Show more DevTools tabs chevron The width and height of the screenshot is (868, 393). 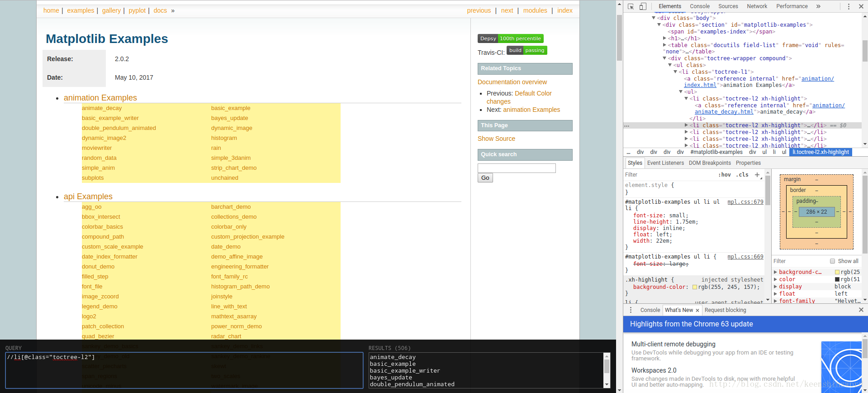pyautogui.click(x=818, y=6)
